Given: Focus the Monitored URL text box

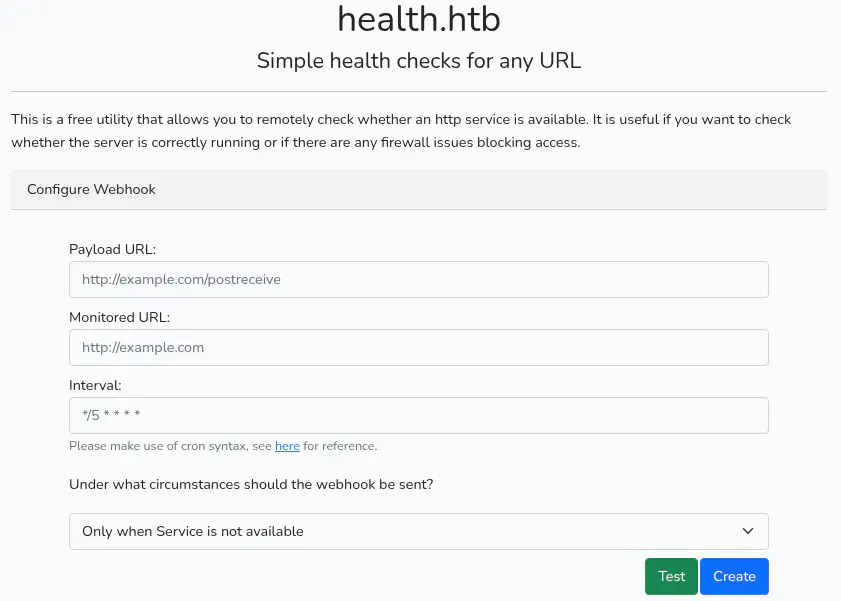Looking at the screenshot, I should tap(418, 348).
